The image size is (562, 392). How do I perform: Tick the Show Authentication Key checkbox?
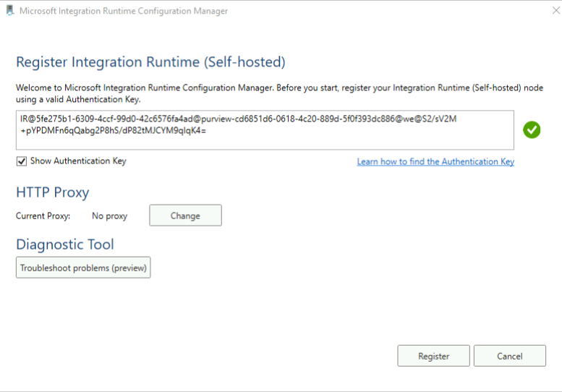(22, 161)
